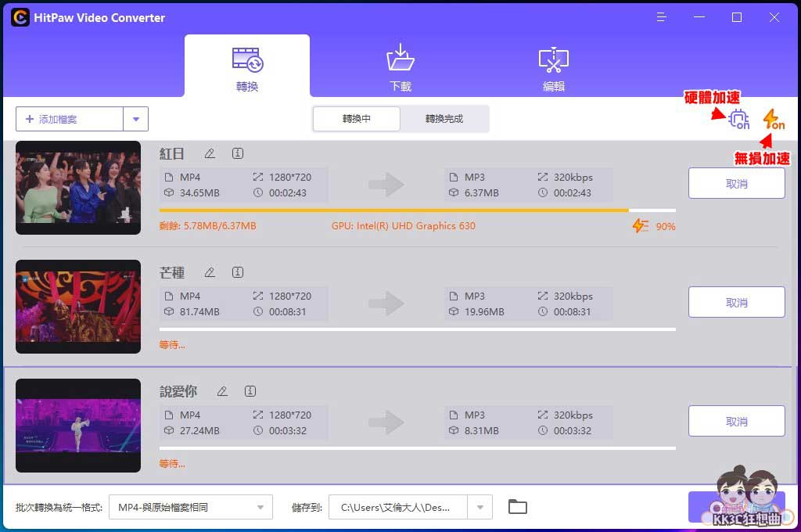The height and width of the screenshot is (532, 801).
Task: Open file info for 芒種 via the info icon
Action: [x=237, y=271]
